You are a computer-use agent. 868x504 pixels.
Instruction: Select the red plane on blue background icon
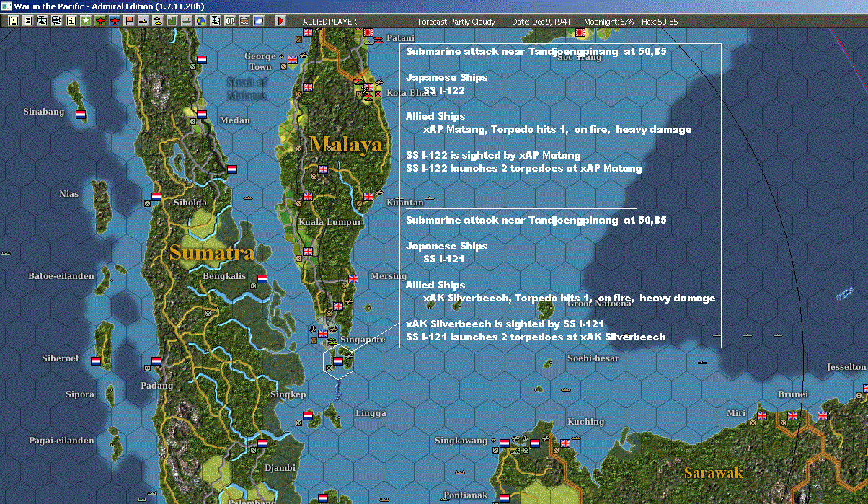click(115, 21)
